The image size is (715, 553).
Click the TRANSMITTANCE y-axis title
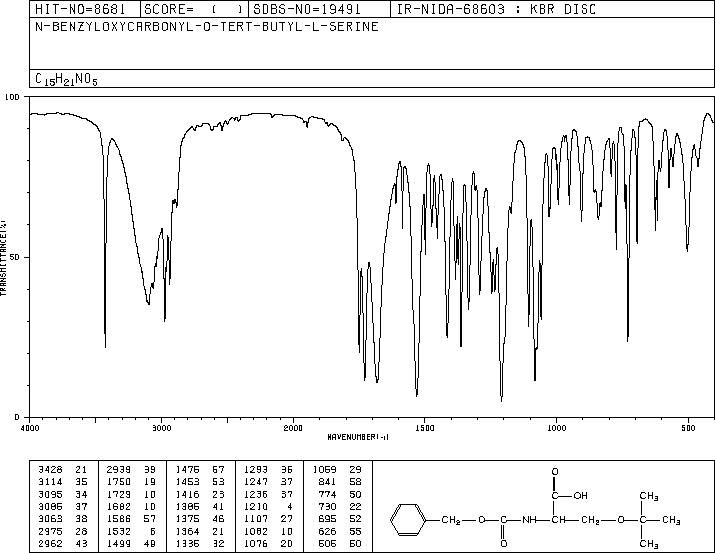tap(3, 258)
